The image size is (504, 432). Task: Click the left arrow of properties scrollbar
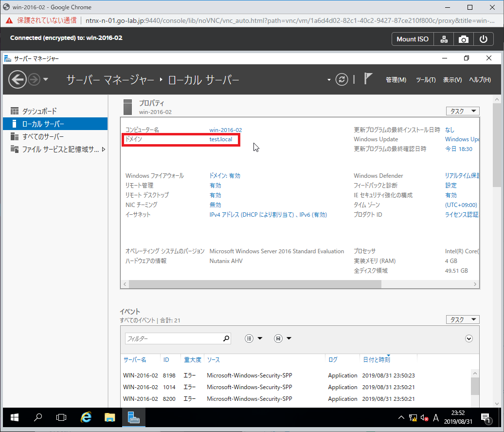pyautogui.click(x=125, y=284)
